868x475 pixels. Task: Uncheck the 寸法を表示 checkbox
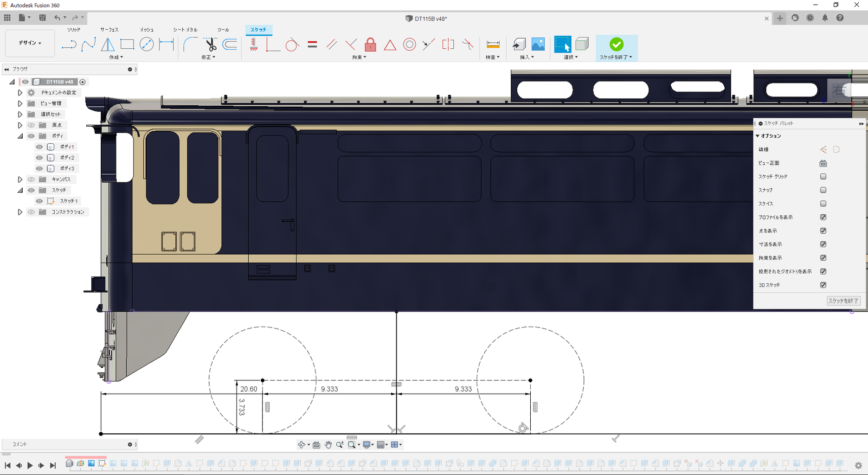pyautogui.click(x=823, y=244)
